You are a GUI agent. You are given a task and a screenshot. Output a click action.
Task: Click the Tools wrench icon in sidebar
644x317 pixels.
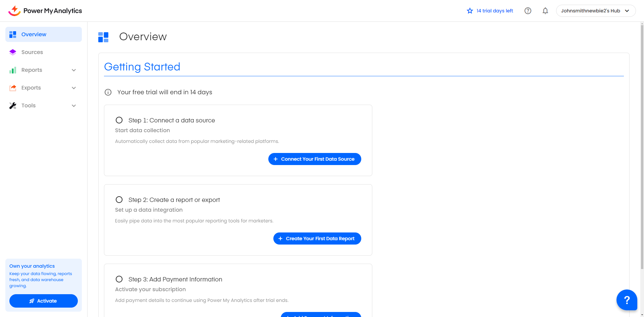coord(13,106)
